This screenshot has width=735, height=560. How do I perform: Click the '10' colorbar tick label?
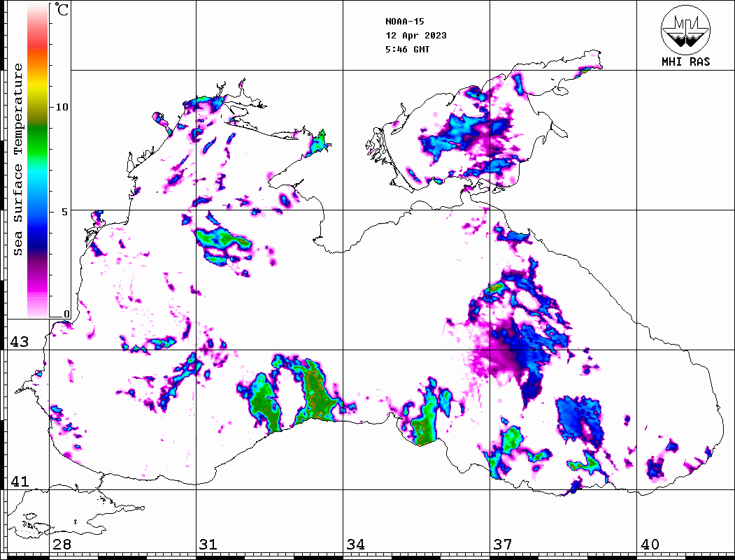tap(62, 107)
